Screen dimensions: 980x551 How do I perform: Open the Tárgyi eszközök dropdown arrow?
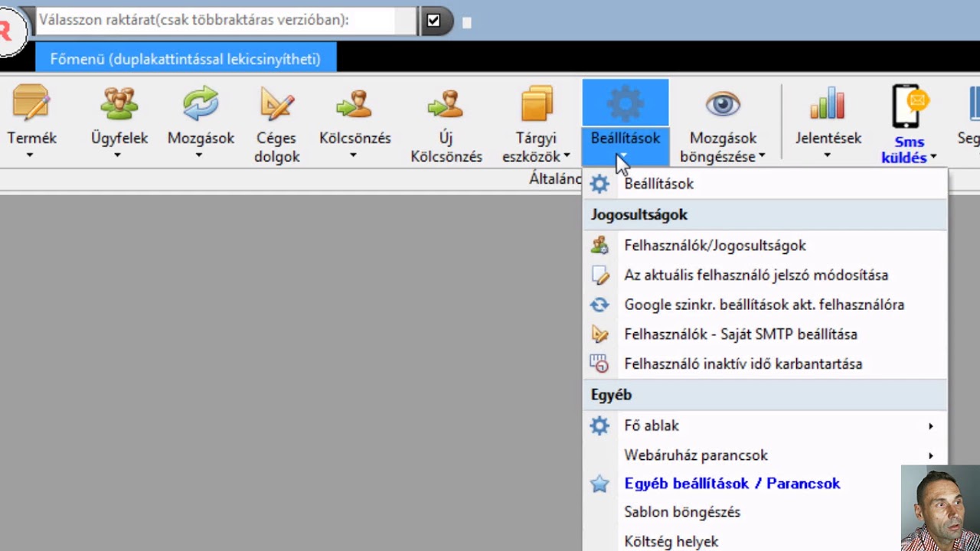click(x=567, y=157)
